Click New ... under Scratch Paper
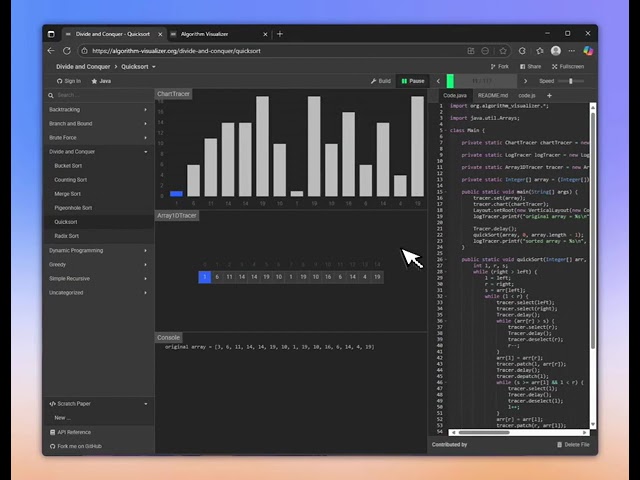Viewport: 640px width, 480px height. 98,418
